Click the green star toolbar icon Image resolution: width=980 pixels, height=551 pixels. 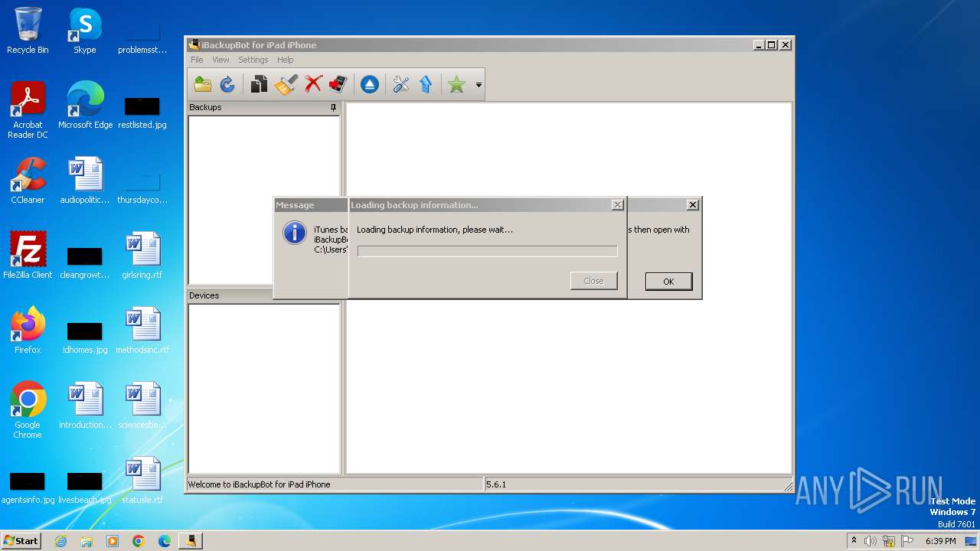457,84
